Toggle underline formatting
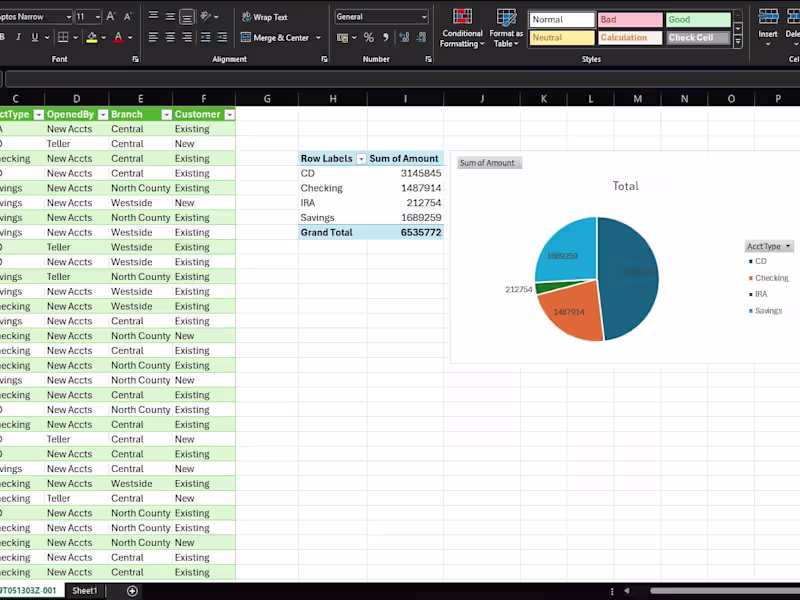Image resolution: width=800 pixels, height=600 pixels. coord(33,36)
